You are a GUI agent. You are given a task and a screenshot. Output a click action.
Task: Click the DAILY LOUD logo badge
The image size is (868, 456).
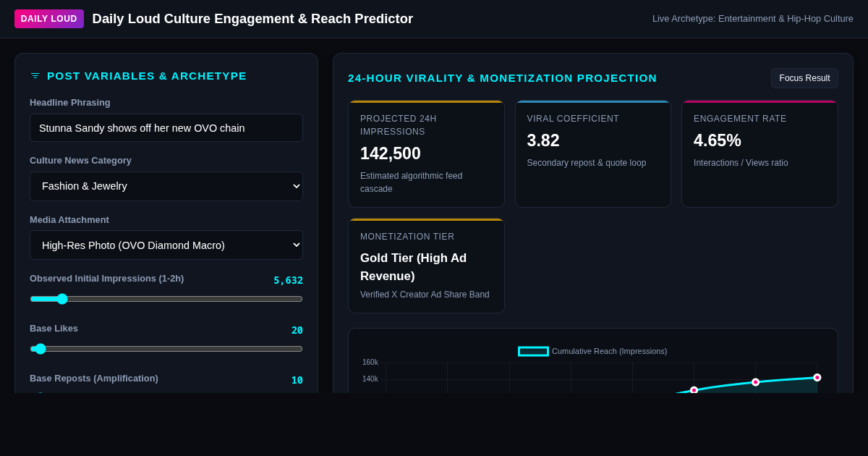[49, 19]
